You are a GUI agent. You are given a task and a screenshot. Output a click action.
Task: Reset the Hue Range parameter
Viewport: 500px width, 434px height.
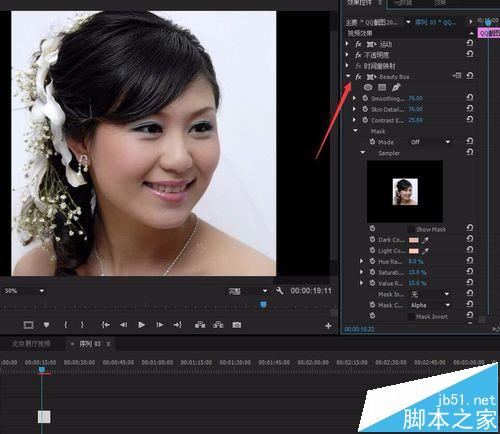[470, 261]
